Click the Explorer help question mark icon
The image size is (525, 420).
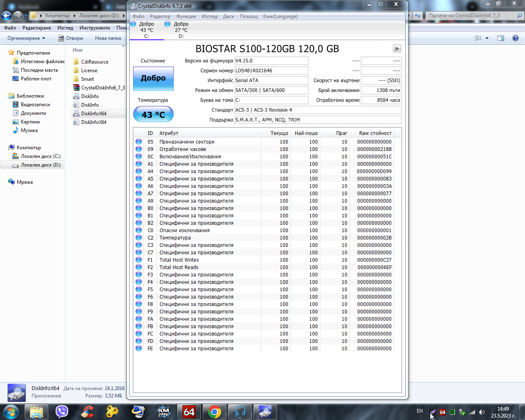[x=515, y=38]
